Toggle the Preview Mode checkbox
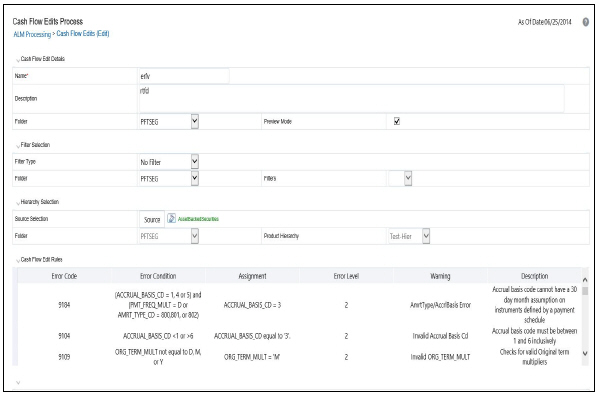The image size is (602, 395). 397,122
